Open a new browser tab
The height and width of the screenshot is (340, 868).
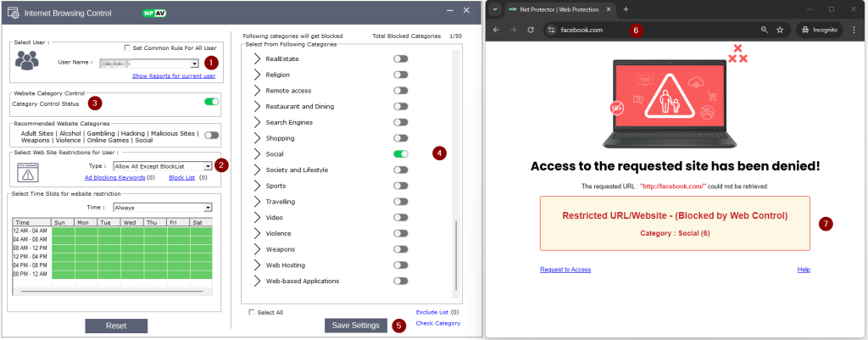[x=626, y=9]
